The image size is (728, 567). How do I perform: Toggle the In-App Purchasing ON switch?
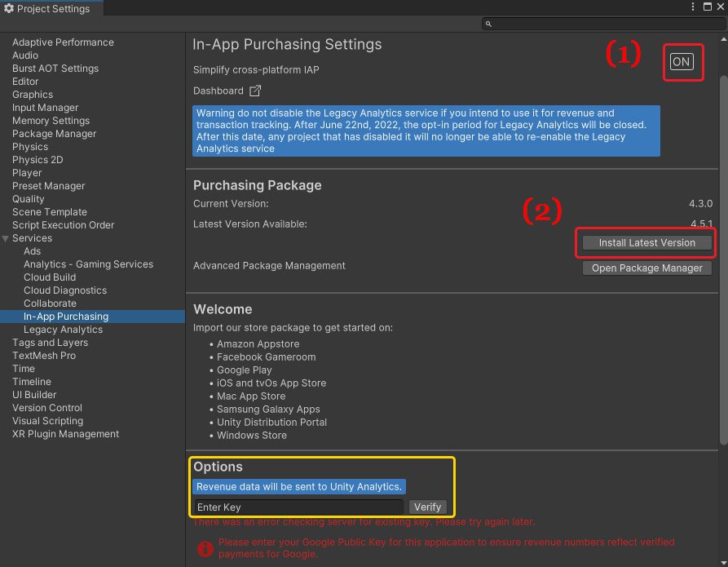(x=681, y=63)
